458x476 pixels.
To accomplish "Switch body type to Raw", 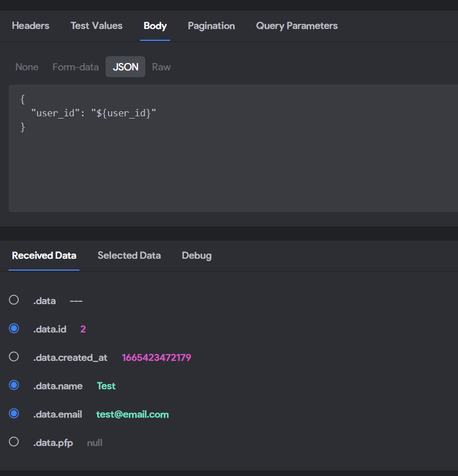I will (x=161, y=67).
